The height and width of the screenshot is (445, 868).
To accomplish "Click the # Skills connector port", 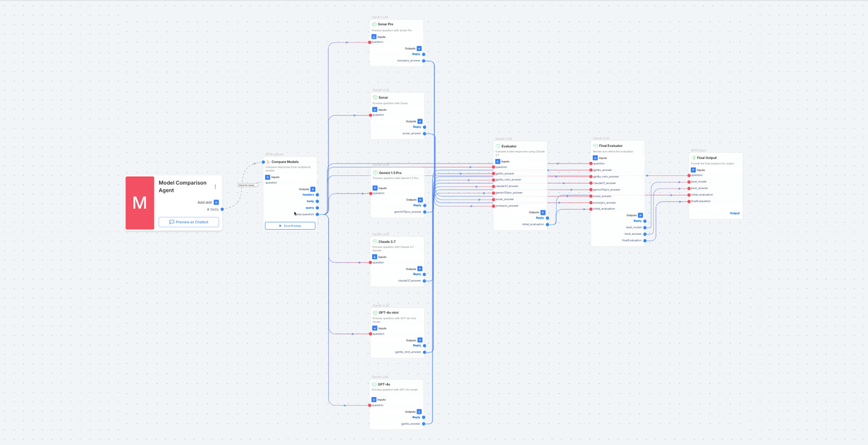I will (x=222, y=209).
